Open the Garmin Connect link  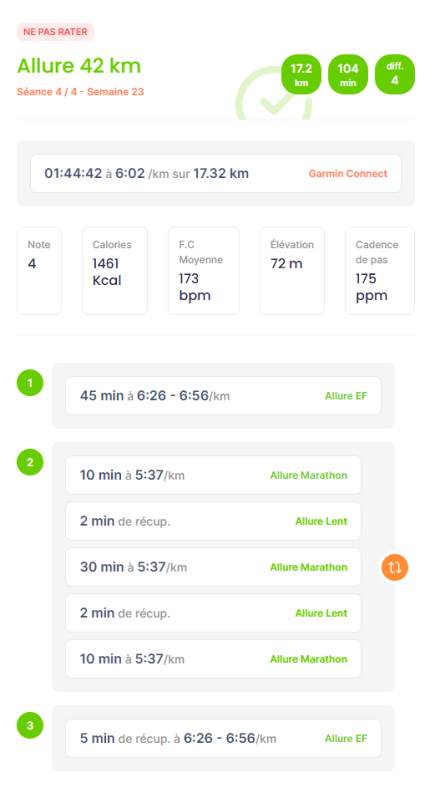point(348,173)
